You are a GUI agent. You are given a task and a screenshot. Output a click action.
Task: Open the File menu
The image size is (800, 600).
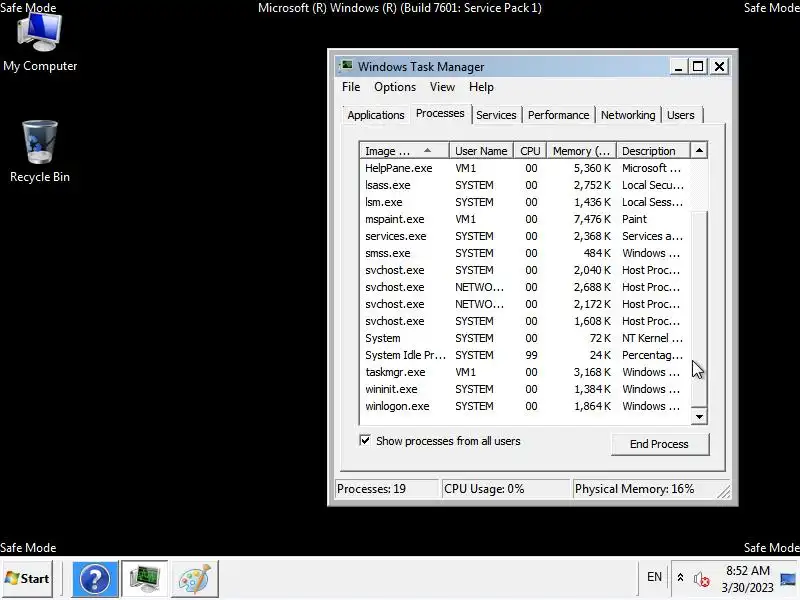point(351,87)
